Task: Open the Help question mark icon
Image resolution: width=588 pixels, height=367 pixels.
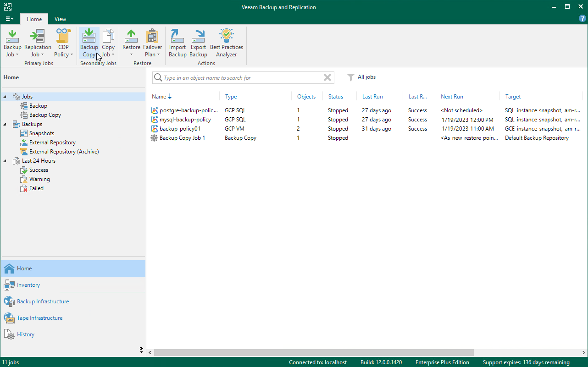Action: [582, 19]
